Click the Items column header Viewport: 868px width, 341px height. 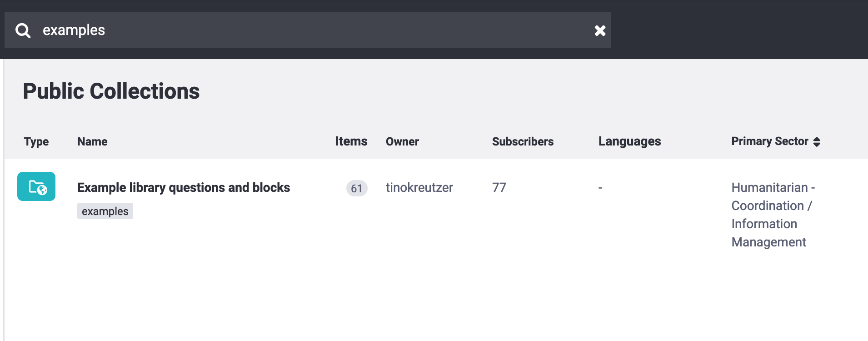coord(351,141)
